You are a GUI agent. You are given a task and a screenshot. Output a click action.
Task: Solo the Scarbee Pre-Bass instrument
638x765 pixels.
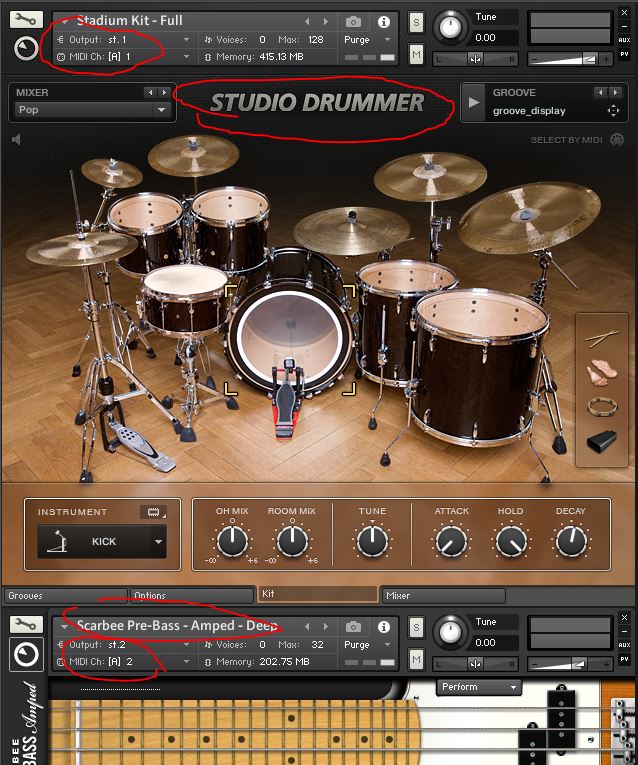(416, 627)
